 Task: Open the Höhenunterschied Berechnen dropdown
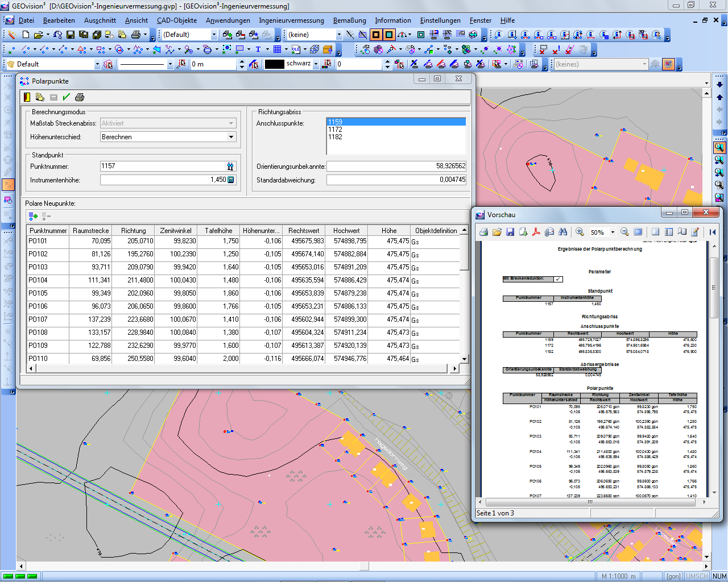[x=231, y=137]
